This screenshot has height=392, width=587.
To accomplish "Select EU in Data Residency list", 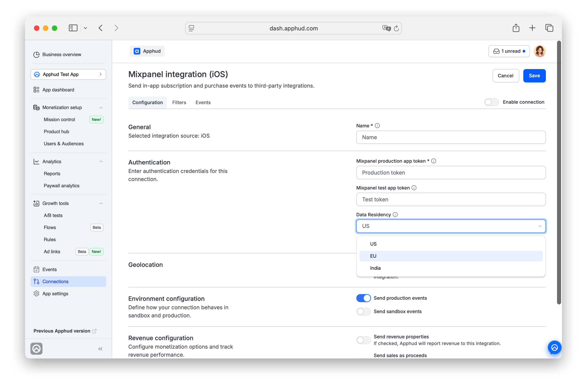I will click(x=451, y=256).
